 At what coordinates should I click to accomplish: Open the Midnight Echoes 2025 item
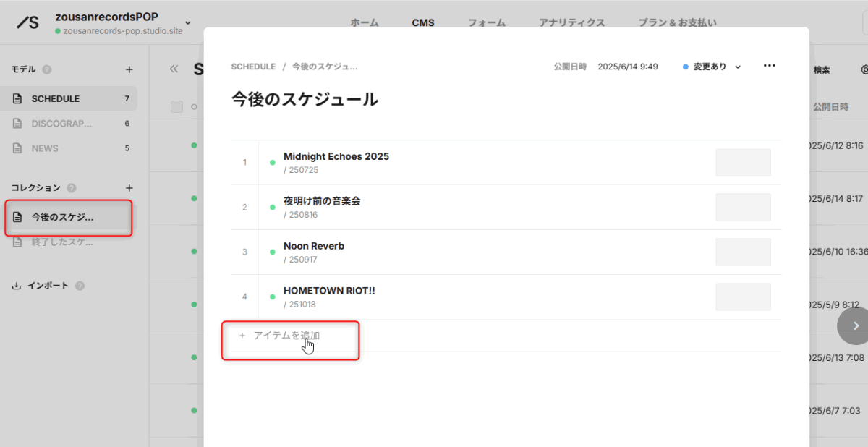pyautogui.click(x=336, y=157)
